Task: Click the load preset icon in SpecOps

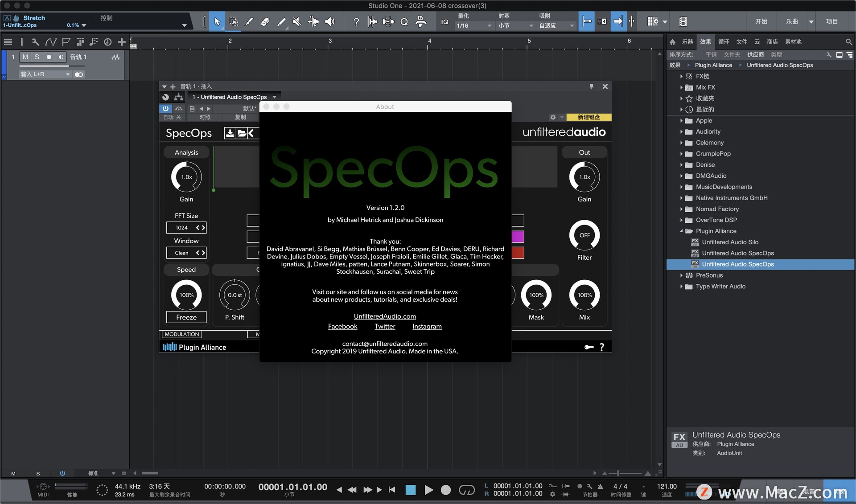Action: tap(242, 133)
